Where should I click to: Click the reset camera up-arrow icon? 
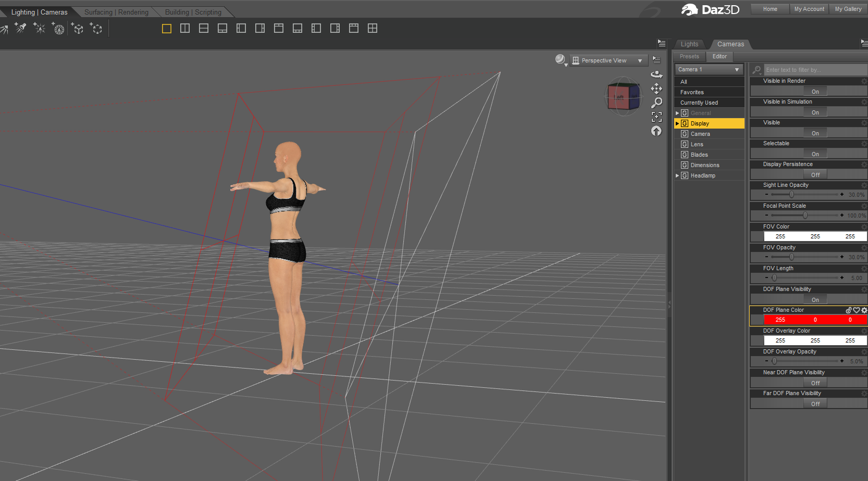(x=656, y=131)
